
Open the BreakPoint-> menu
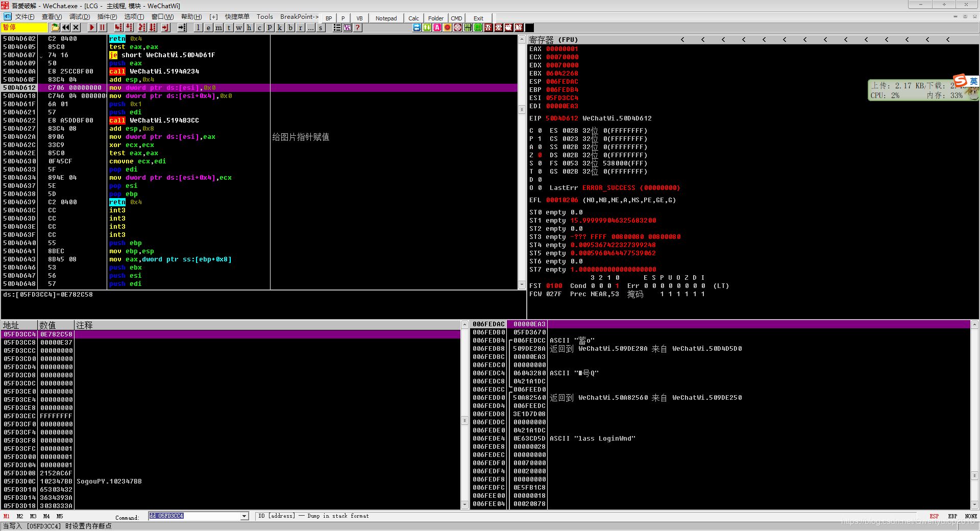coord(299,17)
